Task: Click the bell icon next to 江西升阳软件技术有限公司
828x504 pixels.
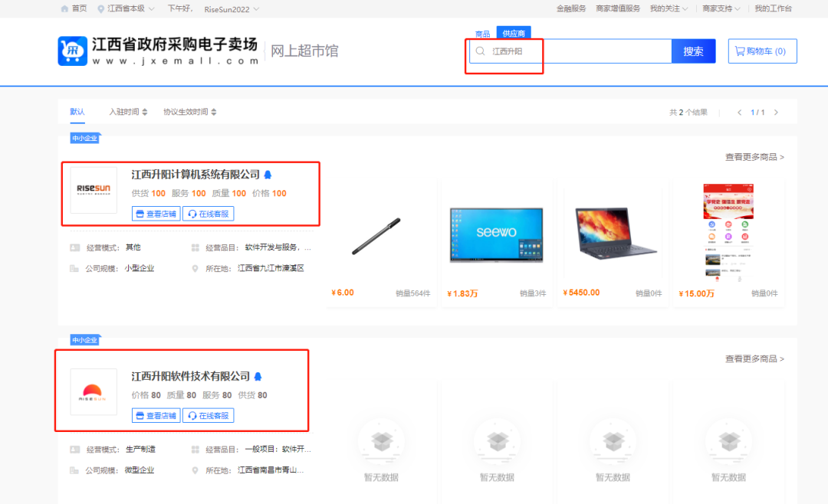Action: [x=258, y=376]
